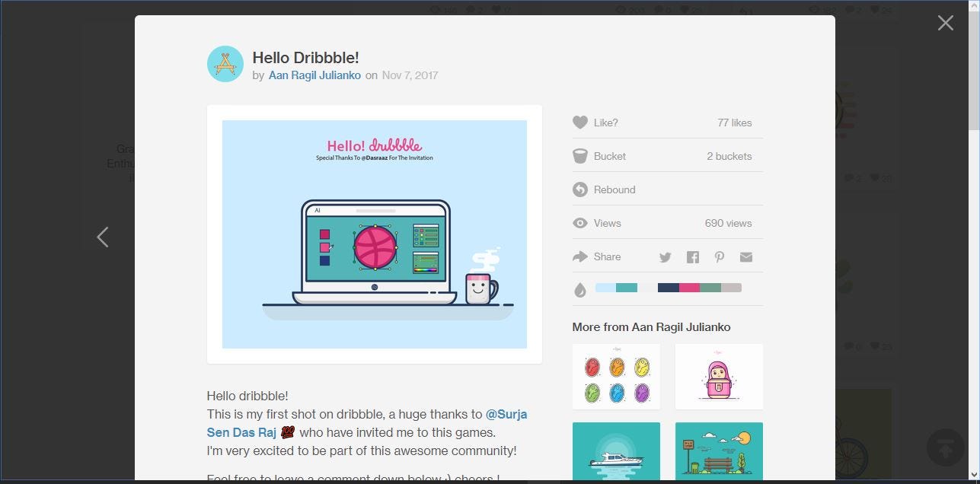Viewport: 980px width, 484px height.
Task: Click the 690 views count
Action: click(728, 223)
